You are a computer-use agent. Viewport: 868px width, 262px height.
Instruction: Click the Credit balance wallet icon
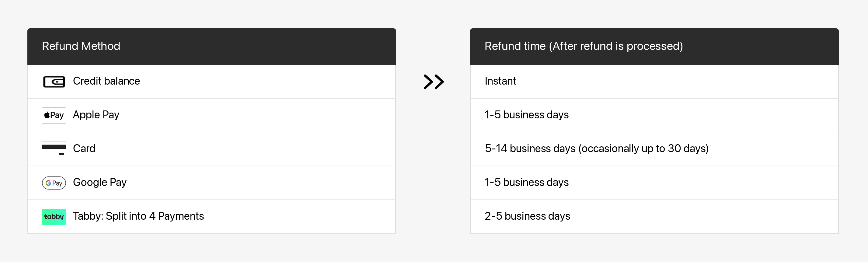[x=54, y=82]
